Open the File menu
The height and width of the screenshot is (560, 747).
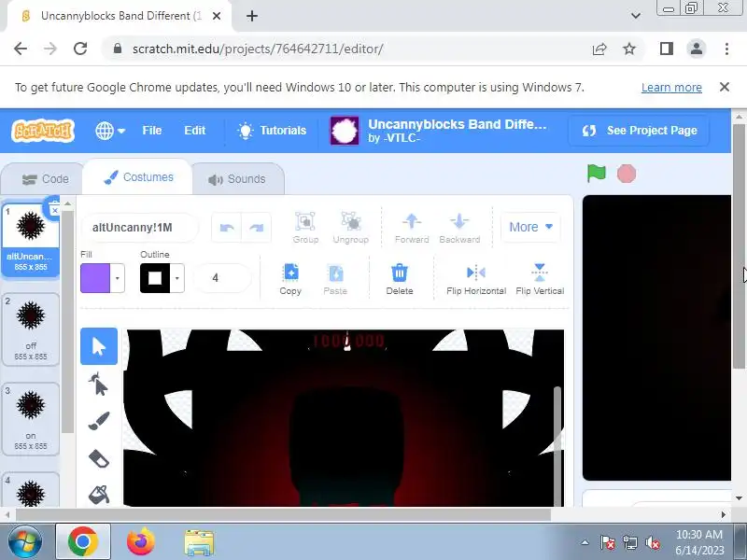(152, 131)
